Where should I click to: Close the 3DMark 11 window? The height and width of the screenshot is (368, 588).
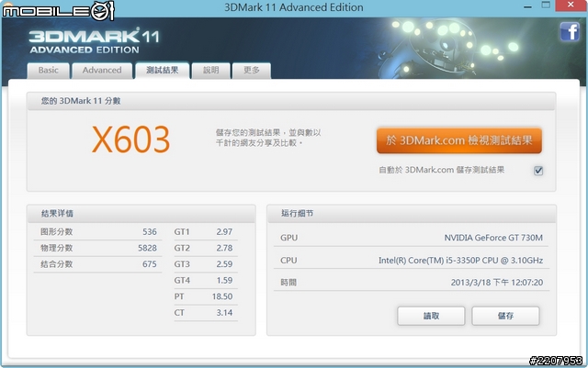571,6
